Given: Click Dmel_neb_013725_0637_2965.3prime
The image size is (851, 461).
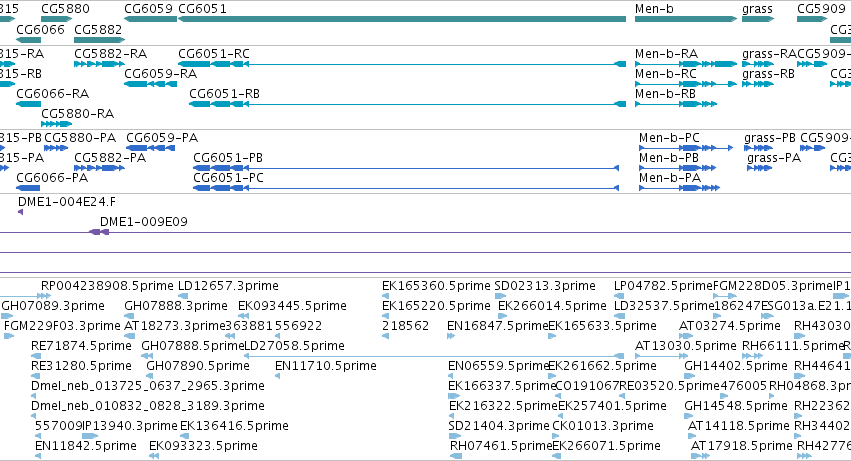Looking at the screenshot, I should (x=148, y=387).
